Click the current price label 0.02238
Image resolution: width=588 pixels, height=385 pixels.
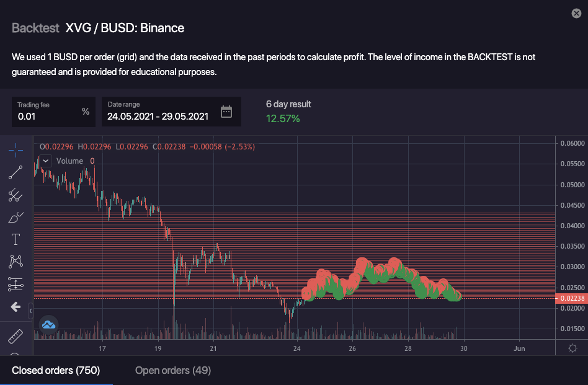click(x=570, y=298)
